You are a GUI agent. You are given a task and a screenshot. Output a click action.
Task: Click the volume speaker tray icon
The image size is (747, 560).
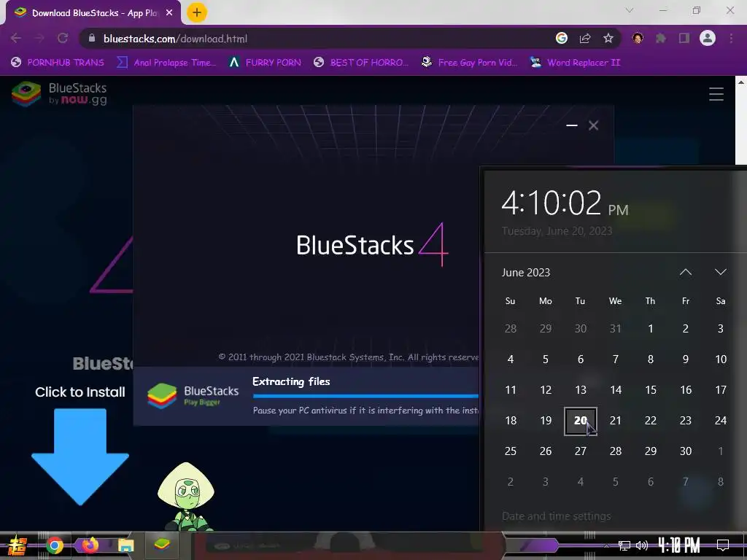[642, 545]
